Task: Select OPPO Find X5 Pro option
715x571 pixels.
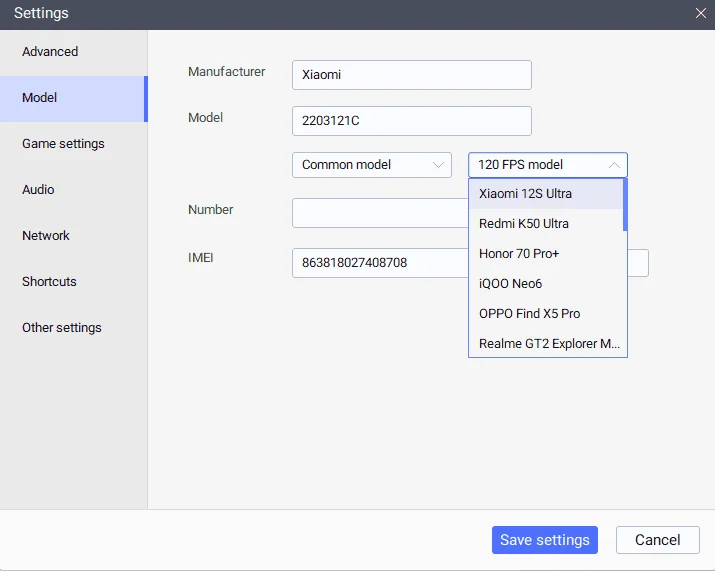Action: [548, 314]
